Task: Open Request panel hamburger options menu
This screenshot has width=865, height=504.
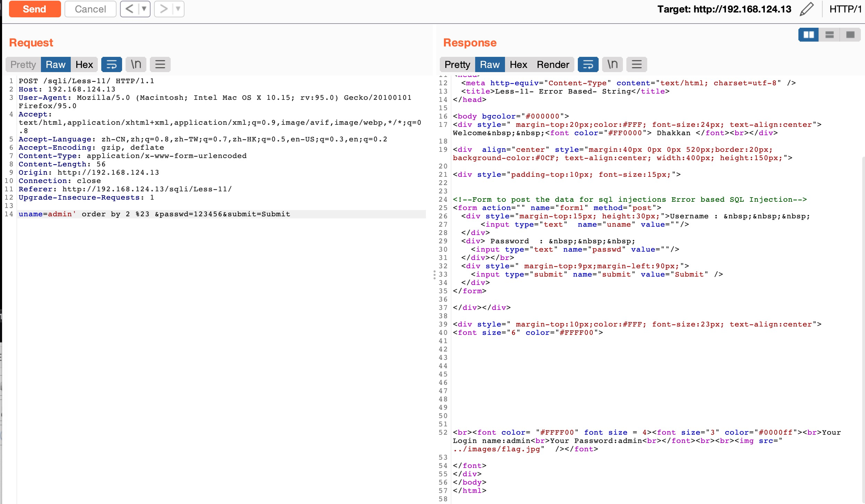Action: [160, 64]
